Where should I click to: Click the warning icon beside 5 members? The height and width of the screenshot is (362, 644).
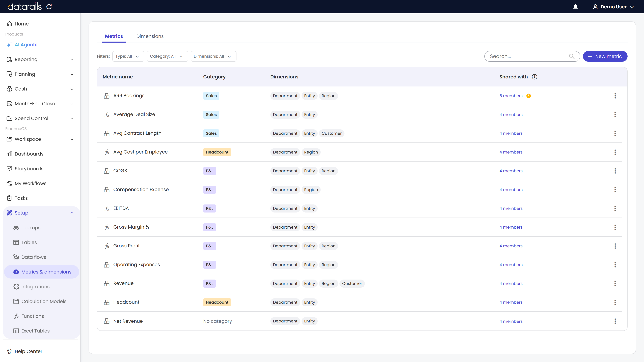coord(528,96)
